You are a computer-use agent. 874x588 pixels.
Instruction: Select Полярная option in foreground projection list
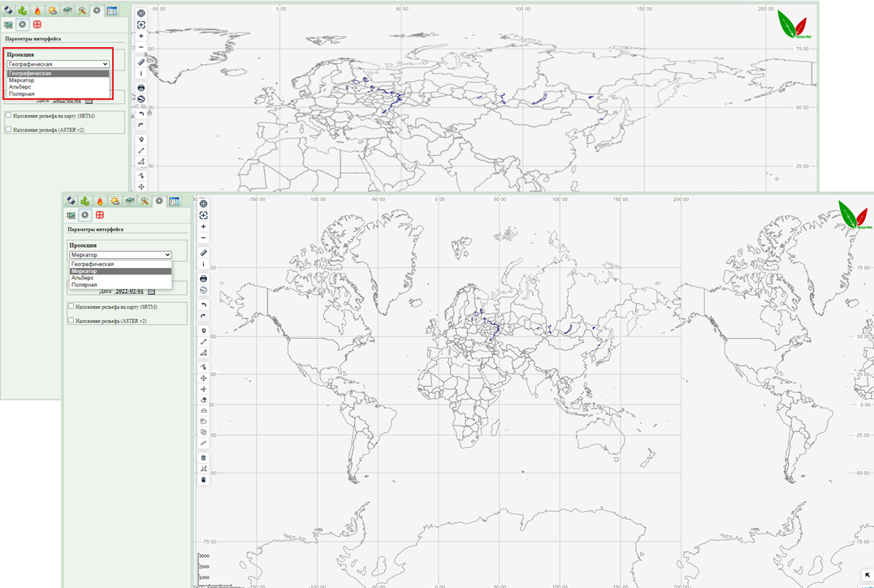(84, 285)
